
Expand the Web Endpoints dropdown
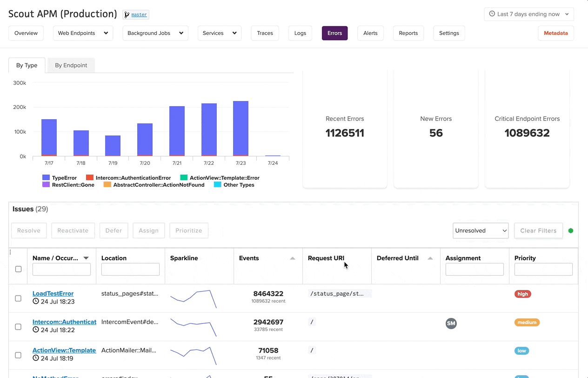pos(83,33)
